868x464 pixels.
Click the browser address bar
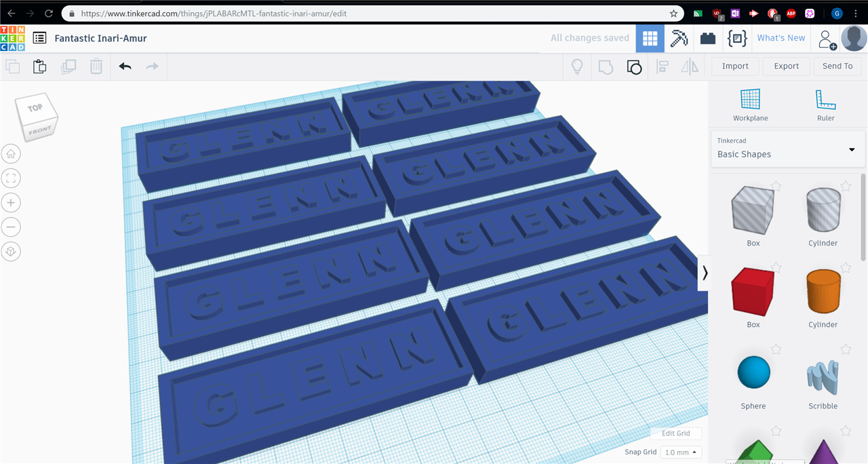point(373,14)
